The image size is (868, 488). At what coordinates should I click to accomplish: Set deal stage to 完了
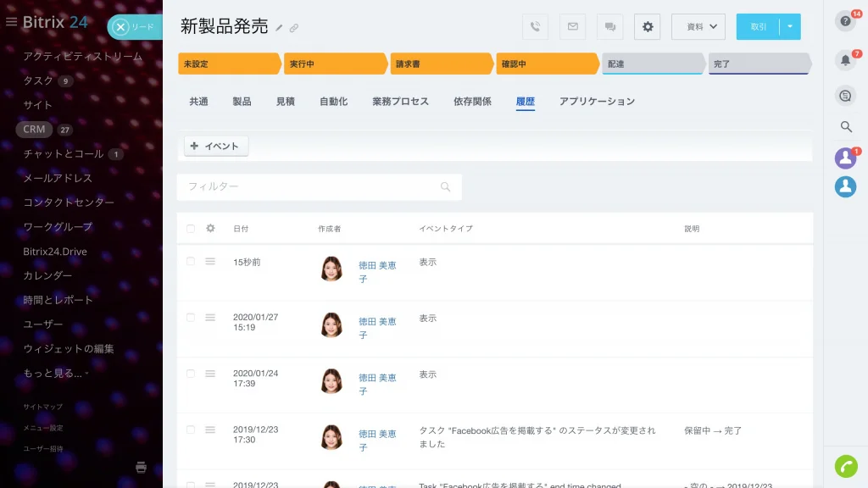[x=759, y=64]
